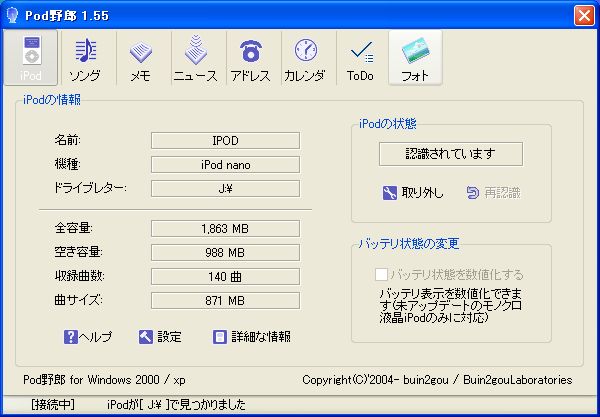
Task: Click the 機種 field showing iPod nano
Action: point(225,165)
